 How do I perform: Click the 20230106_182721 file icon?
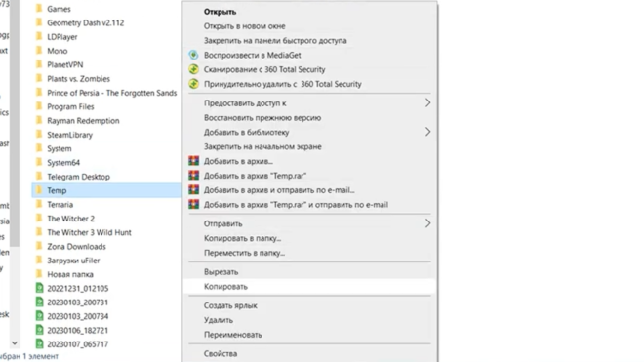click(39, 330)
